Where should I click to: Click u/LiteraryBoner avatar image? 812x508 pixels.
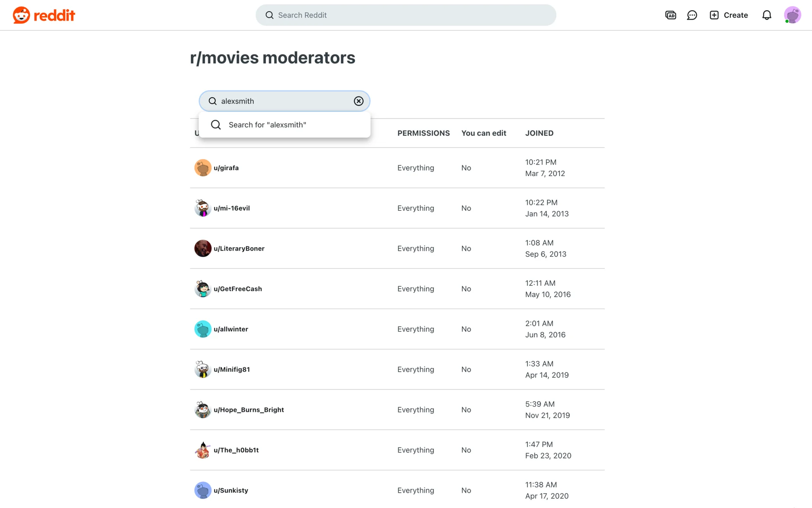(203, 248)
